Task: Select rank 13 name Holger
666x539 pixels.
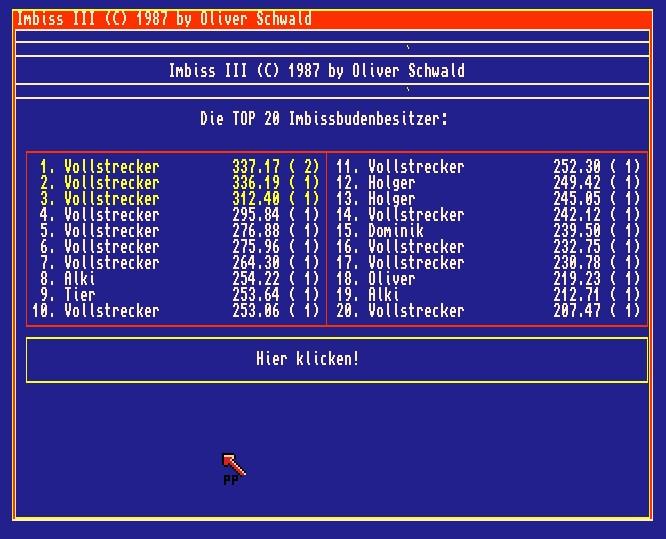Action: (392, 199)
